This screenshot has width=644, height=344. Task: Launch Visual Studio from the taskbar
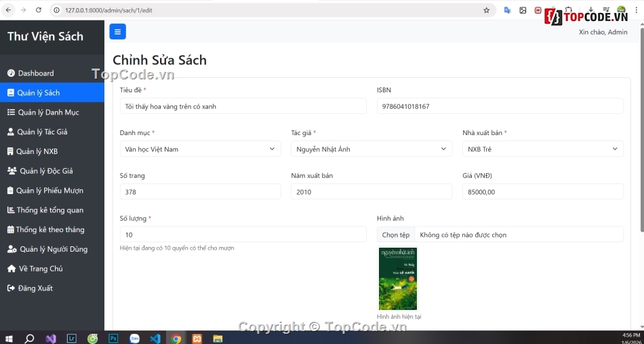click(x=51, y=339)
